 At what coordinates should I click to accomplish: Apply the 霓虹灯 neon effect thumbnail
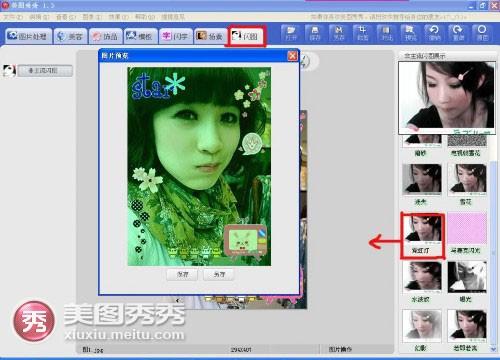(x=422, y=230)
